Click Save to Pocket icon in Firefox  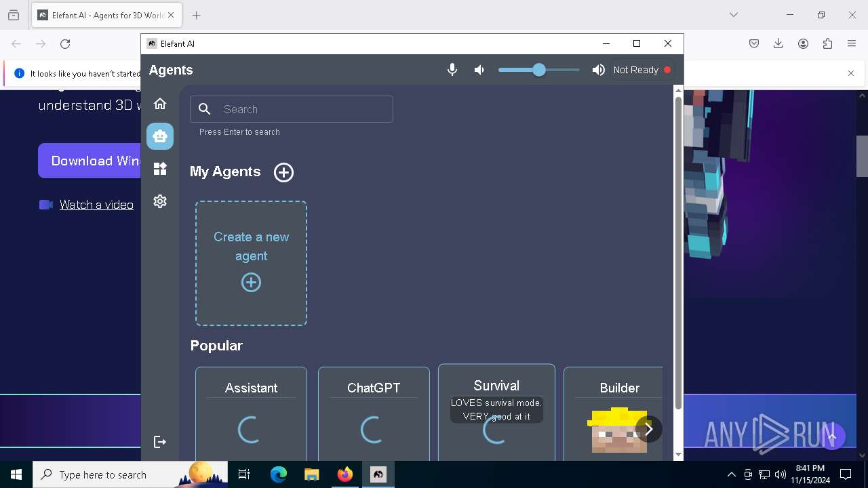pyautogui.click(x=754, y=43)
